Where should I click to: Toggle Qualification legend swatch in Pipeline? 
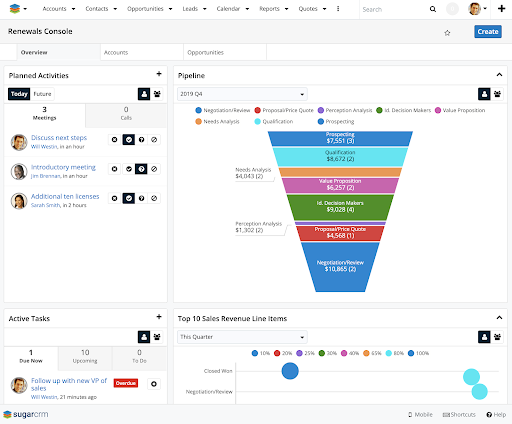point(257,122)
